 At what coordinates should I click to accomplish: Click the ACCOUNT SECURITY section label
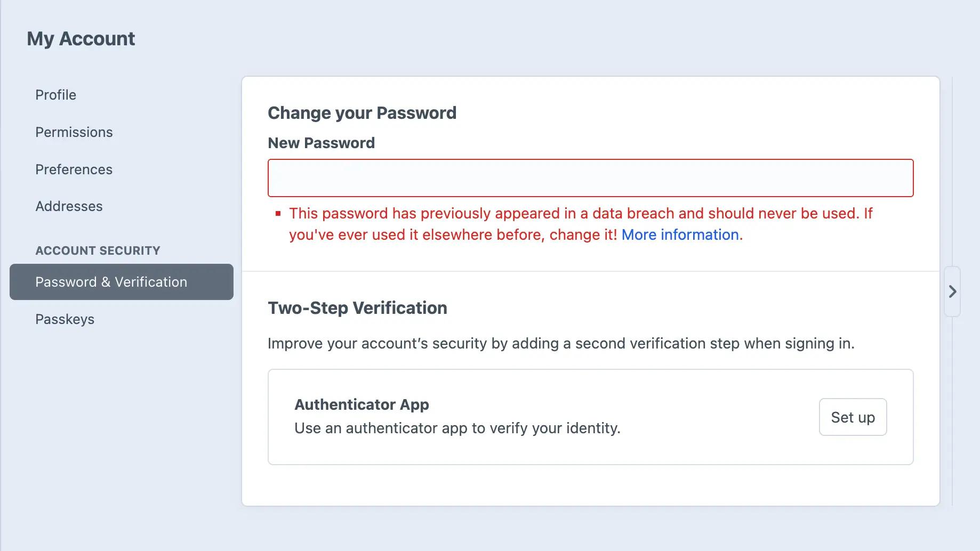tap(98, 250)
